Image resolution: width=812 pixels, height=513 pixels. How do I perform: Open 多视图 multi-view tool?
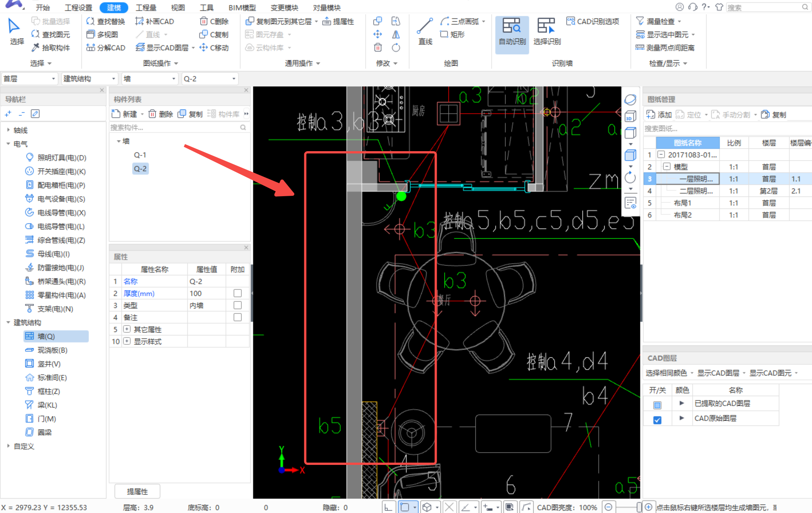click(x=102, y=34)
